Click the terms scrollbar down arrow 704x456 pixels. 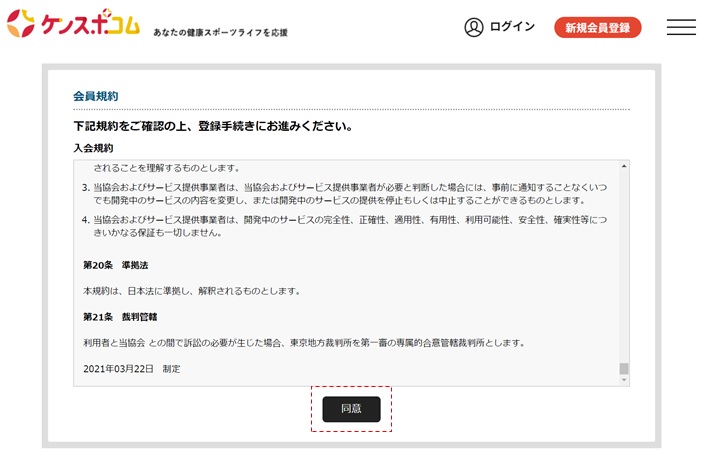(624, 380)
